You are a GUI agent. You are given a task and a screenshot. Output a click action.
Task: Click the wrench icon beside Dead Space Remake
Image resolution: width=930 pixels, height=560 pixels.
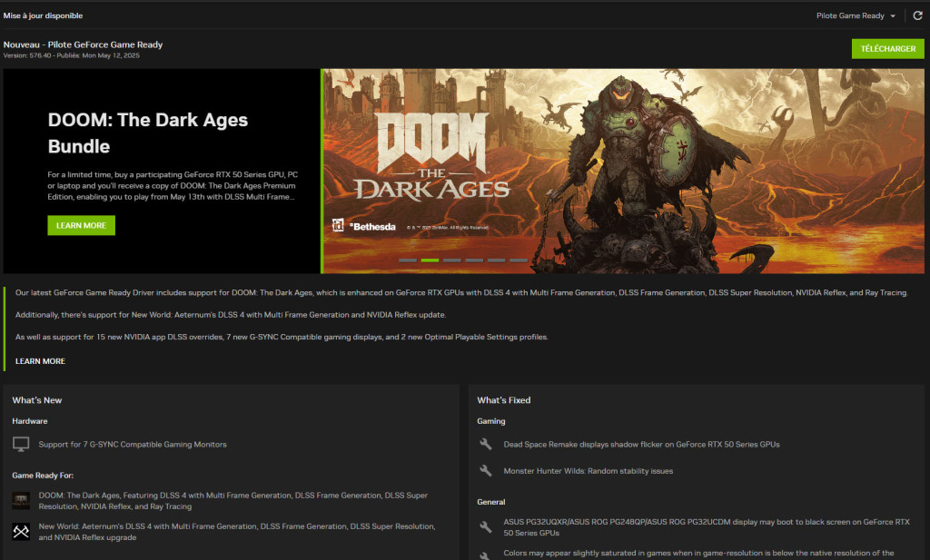(x=486, y=444)
